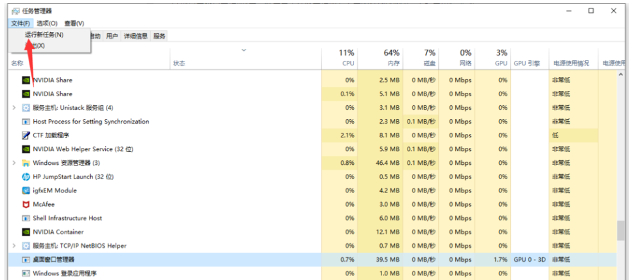Click the HP JumpStart Launch icon

[26, 177]
